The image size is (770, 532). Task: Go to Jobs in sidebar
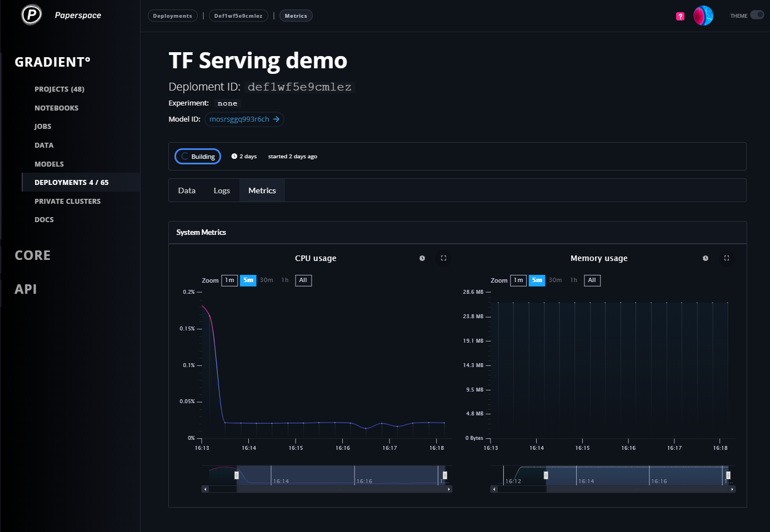point(43,127)
